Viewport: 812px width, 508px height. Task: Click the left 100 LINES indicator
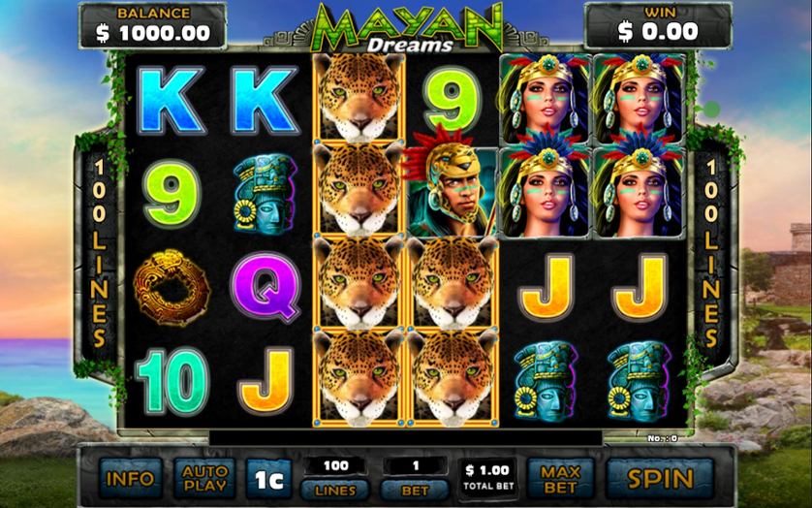click(x=100, y=253)
